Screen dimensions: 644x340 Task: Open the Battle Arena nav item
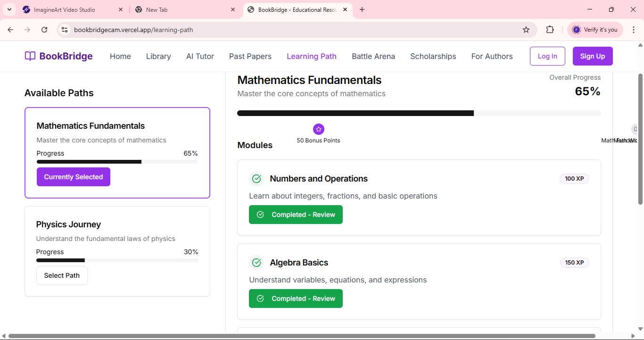pyautogui.click(x=373, y=56)
